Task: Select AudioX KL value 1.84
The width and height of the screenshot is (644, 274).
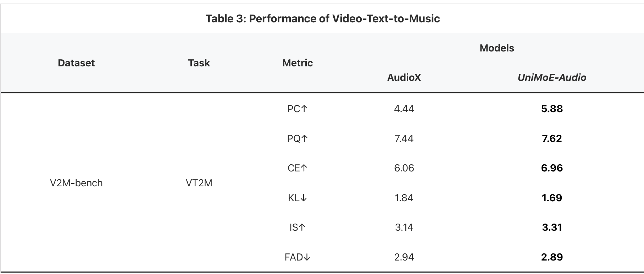Action: (x=404, y=198)
